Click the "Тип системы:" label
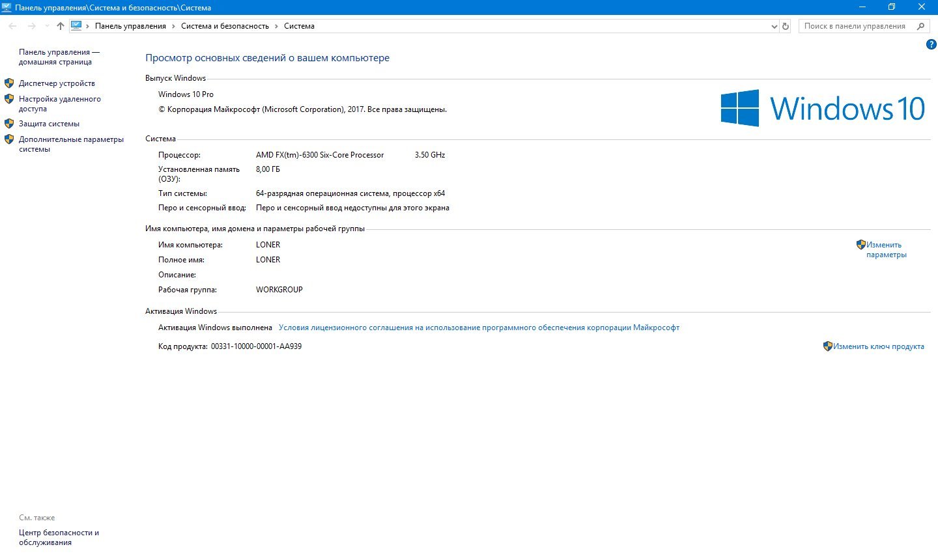This screenshot has width=938, height=560. (182, 193)
